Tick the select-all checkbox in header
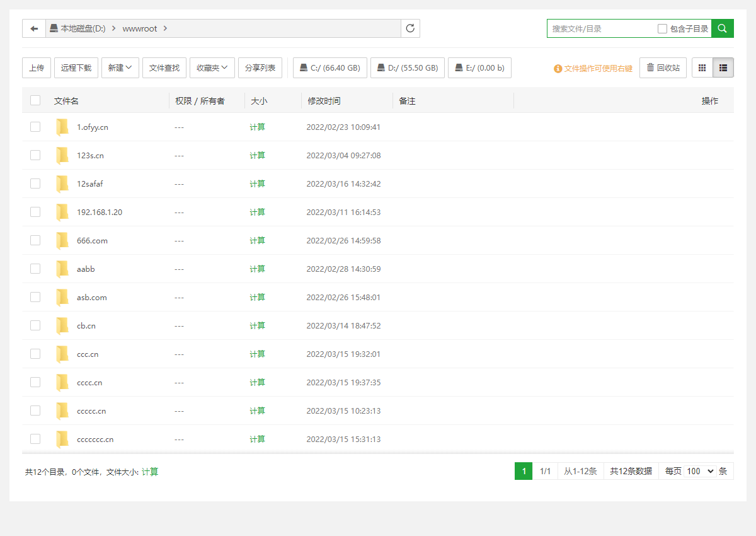The image size is (756, 536). coord(35,100)
